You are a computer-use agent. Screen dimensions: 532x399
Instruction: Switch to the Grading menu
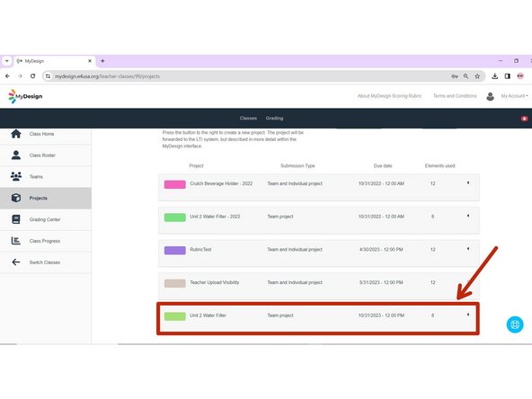point(274,118)
